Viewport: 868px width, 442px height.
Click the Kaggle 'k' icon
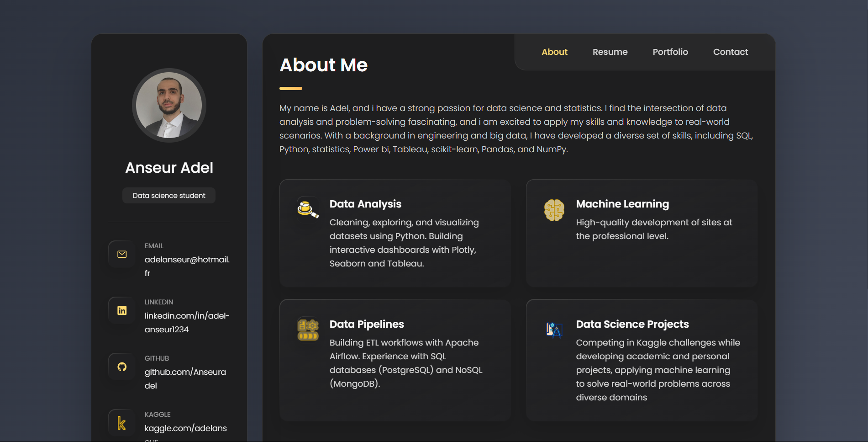(x=121, y=423)
